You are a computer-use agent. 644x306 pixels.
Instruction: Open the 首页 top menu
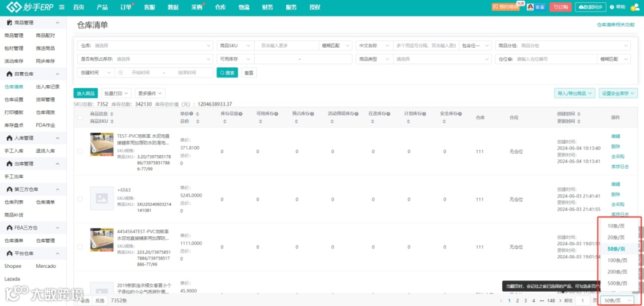click(79, 7)
